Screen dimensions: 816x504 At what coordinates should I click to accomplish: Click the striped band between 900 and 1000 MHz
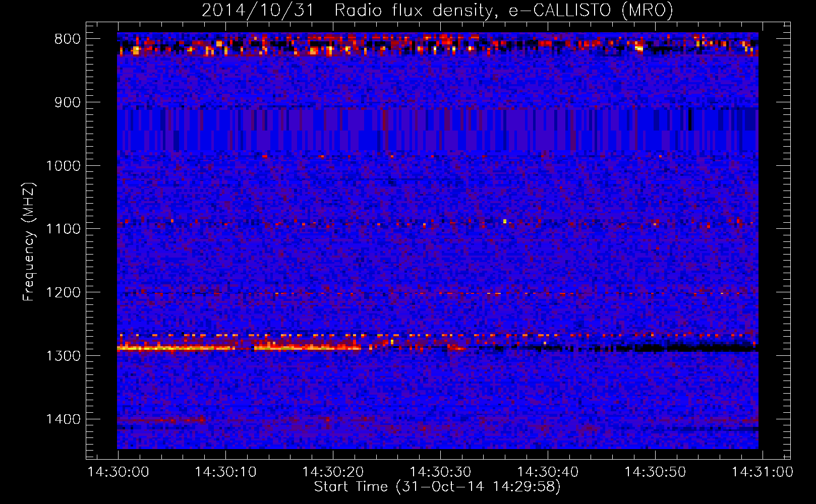[x=437, y=129]
